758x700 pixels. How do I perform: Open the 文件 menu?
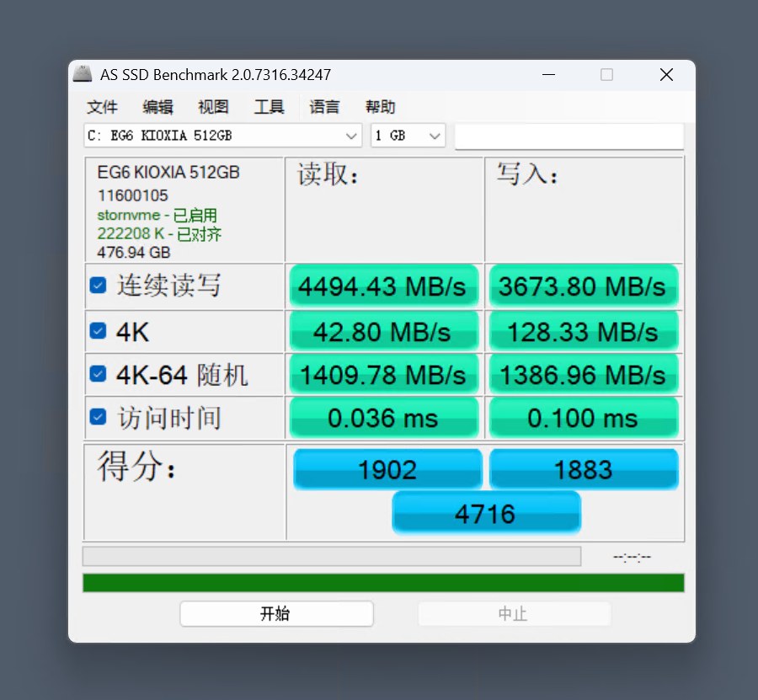(x=102, y=107)
